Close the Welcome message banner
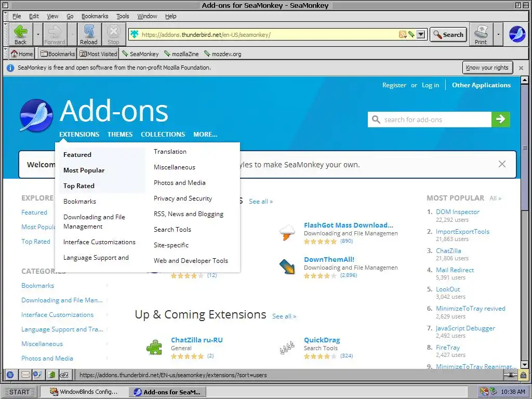The width and height of the screenshot is (532, 399). (502, 164)
